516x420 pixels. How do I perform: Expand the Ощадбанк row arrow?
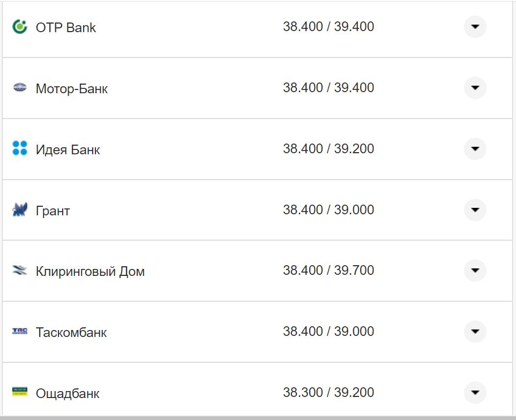click(475, 393)
